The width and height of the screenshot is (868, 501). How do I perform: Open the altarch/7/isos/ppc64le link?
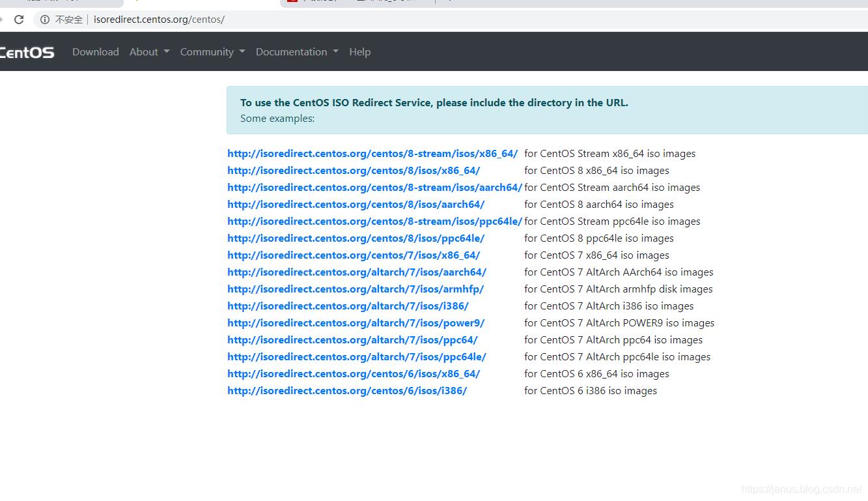point(357,357)
